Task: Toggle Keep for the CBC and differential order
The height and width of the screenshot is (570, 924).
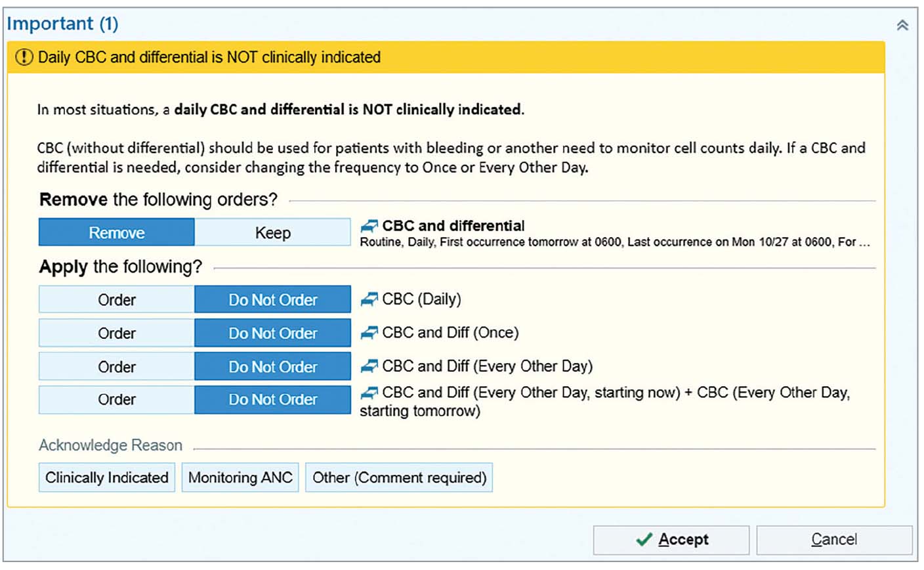Action: click(x=272, y=232)
